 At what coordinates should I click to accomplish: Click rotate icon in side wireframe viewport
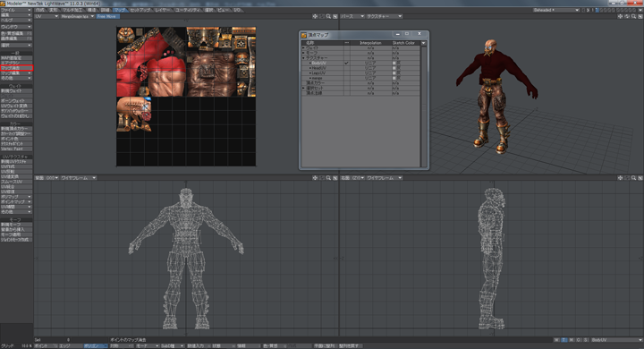click(627, 178)
